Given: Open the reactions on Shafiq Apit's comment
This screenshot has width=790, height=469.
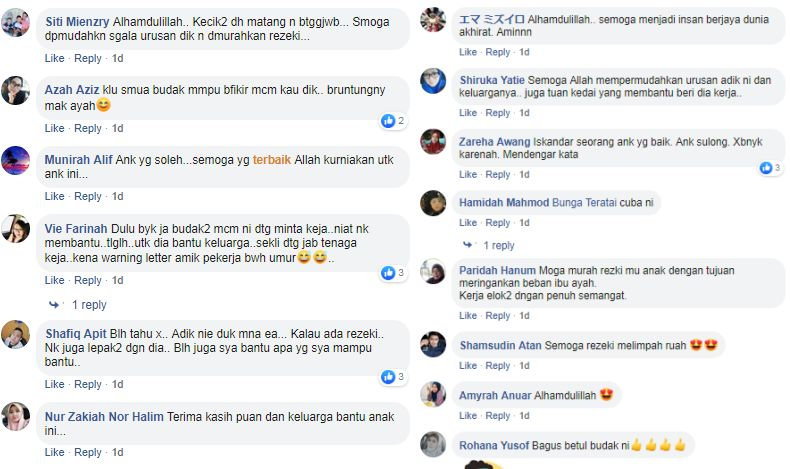Looking at the screenshot, I should (393, 376).
